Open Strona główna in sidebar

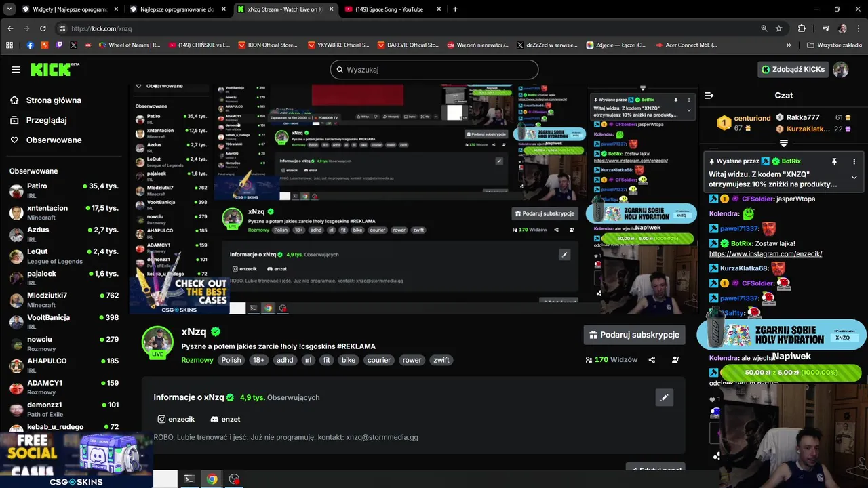click(x=45, y=100)
